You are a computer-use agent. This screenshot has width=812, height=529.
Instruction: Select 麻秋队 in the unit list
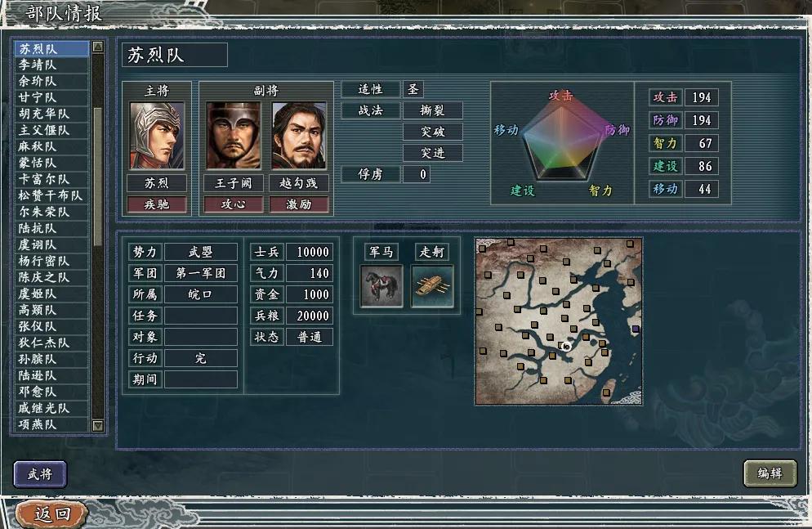tap(51, 146)
